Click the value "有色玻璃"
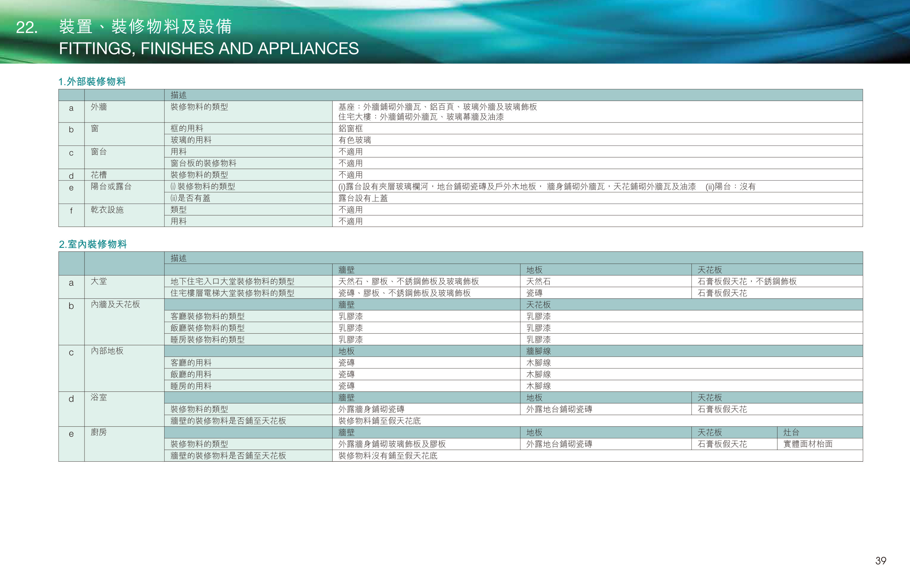The image size is (910, 588). point(355,140)
